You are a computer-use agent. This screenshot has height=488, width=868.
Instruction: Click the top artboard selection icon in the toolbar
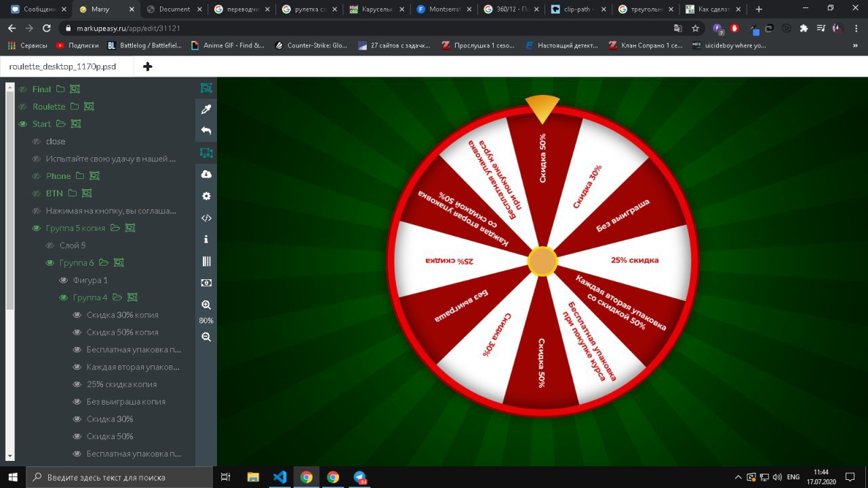point(206,88)
